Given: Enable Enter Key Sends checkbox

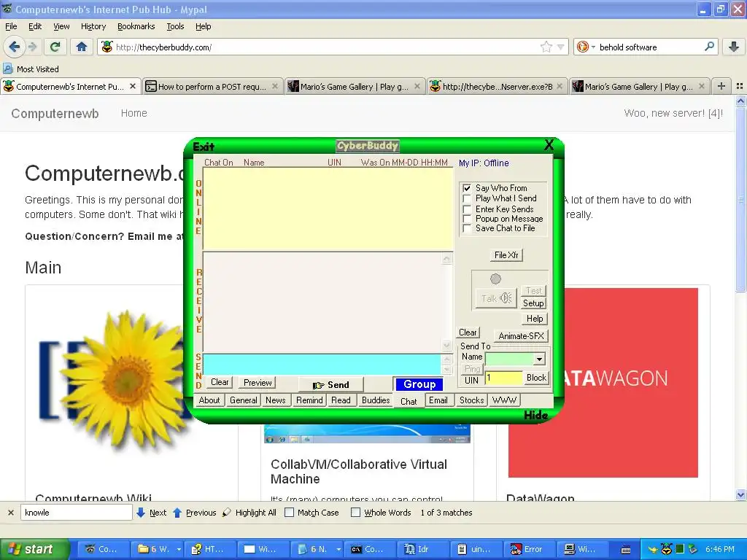Looking at the screenshot, I should (468, 209).
